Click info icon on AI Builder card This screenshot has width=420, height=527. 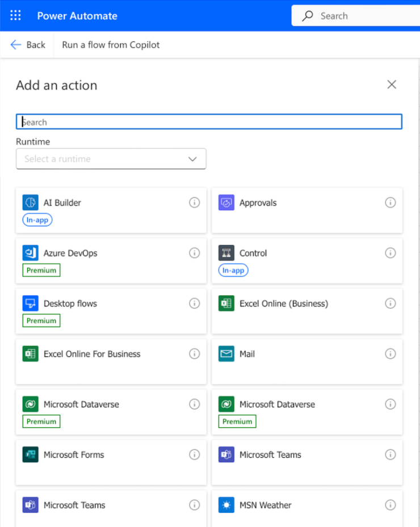[x=194, y=202]
